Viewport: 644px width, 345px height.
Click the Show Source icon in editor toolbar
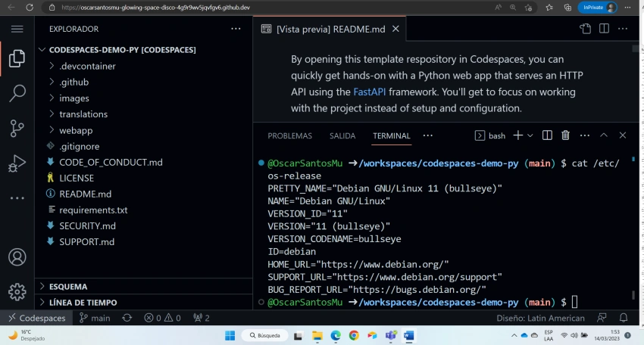[x=585, y=29]
